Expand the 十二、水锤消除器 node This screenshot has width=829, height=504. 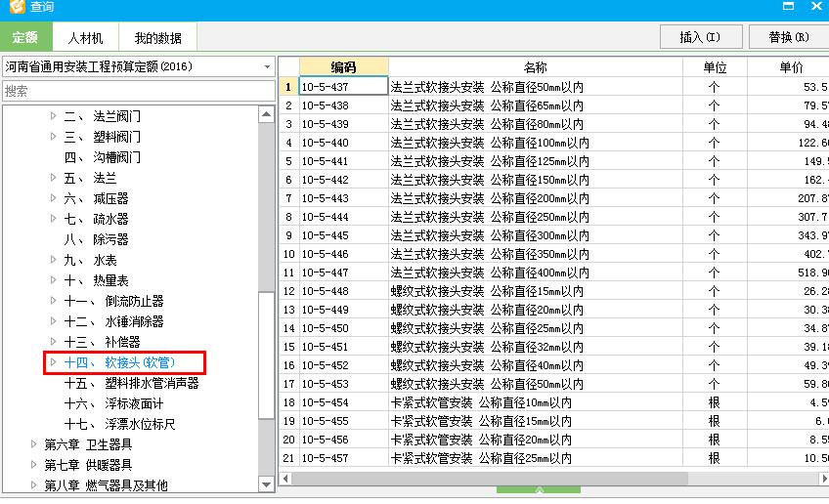point(53,320)
